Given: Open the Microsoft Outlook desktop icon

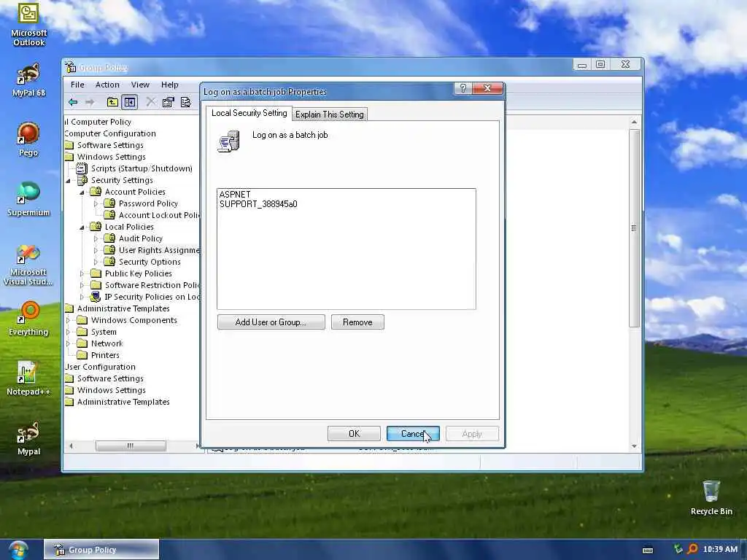Looking at the screenshot, I should [28, 24].
